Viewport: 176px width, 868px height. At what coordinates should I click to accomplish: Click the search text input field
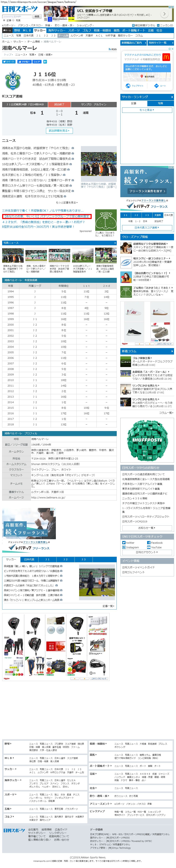(17, 16)
